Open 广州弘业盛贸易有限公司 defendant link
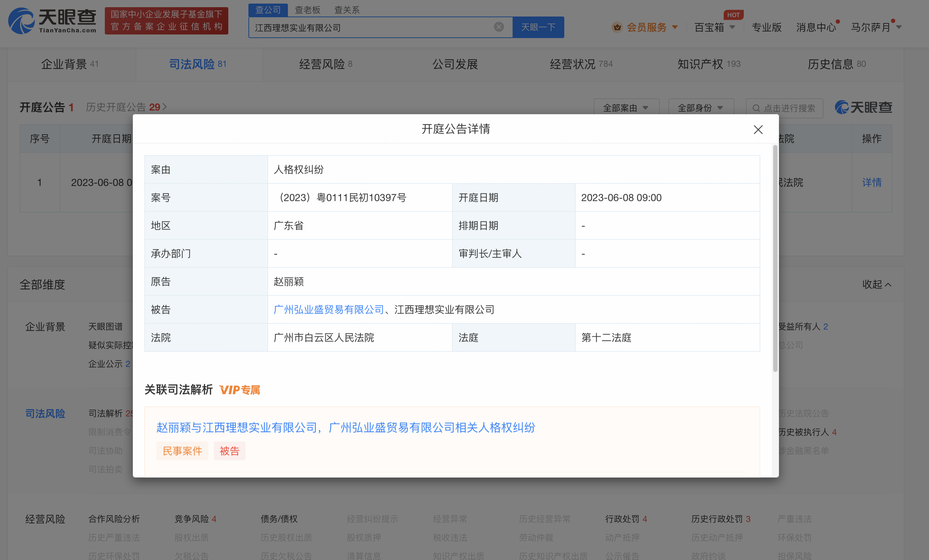 click(x=328, y=309)
